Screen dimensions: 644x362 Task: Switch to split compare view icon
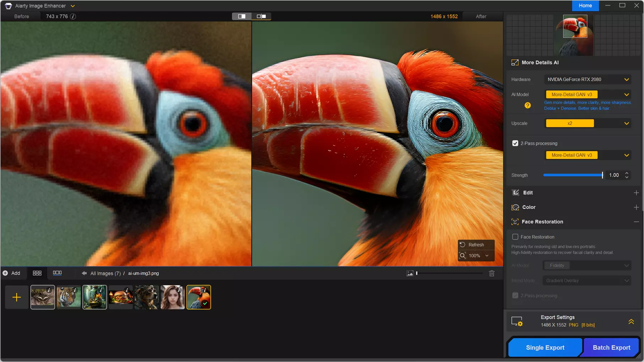coord(242,16)
